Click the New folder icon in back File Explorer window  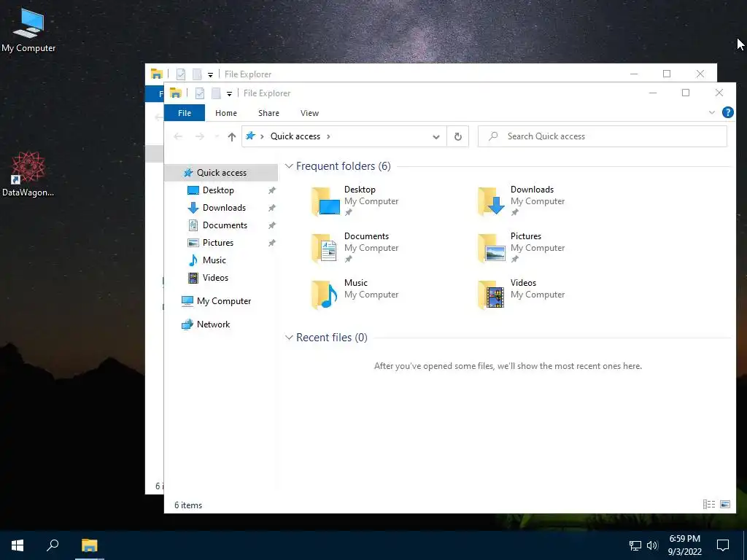tap(197, 74)
